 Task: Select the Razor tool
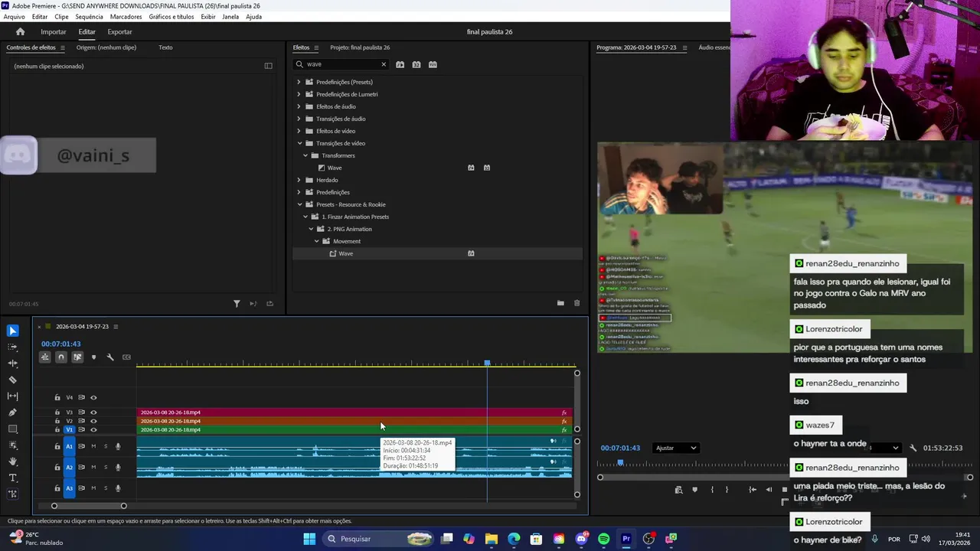tap(12, 380)
